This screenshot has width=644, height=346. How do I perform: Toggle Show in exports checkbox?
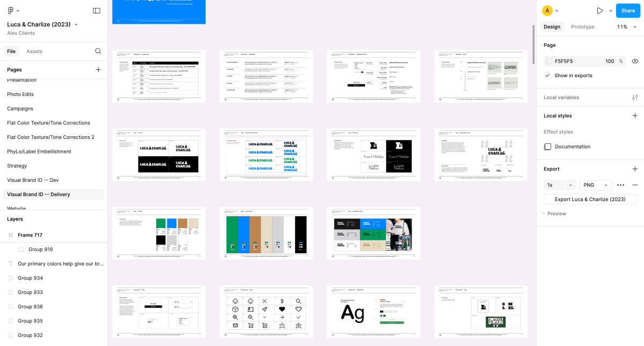(x=547, y=76)
